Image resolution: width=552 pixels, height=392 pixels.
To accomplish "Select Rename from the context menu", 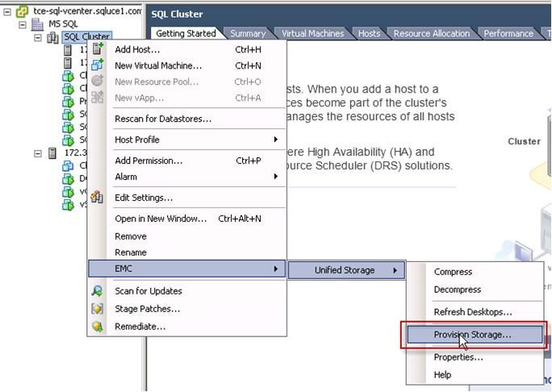I will pyautogui.click(x=187, y=252).
